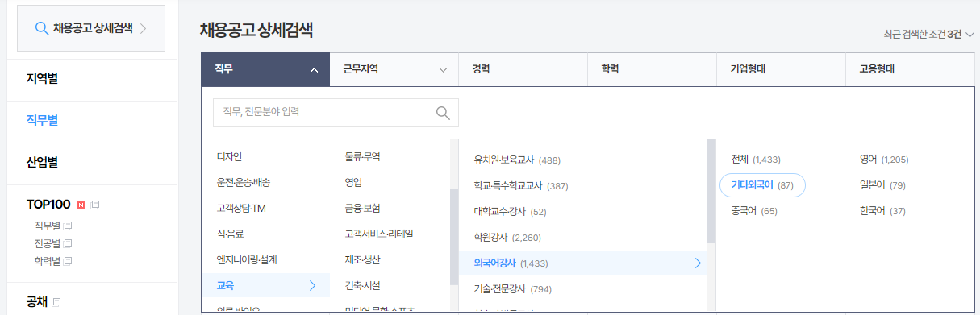Viewport: 980px width, 315px height.
Task: Open the 경력 filter tab
Action: (523, 69)
